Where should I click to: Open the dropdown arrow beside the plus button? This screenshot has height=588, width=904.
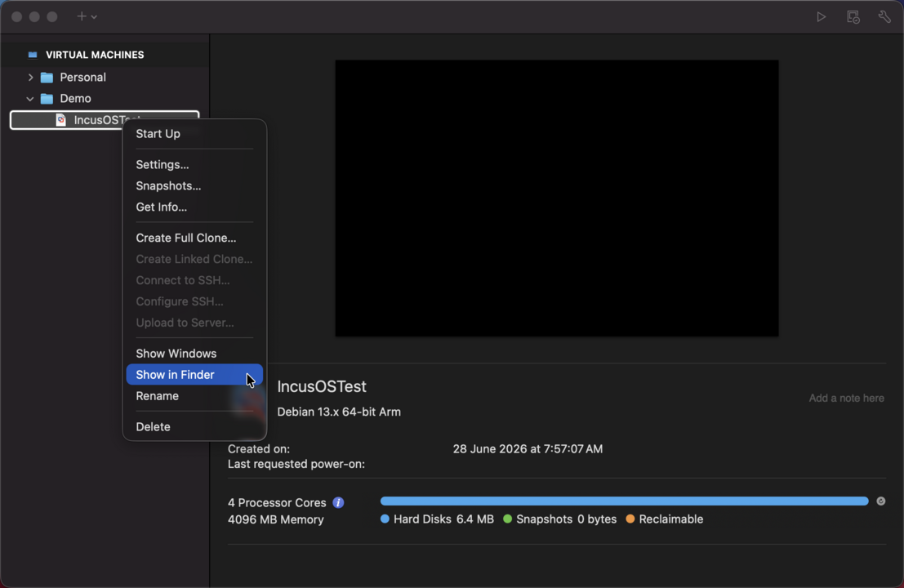click(94, 16)
